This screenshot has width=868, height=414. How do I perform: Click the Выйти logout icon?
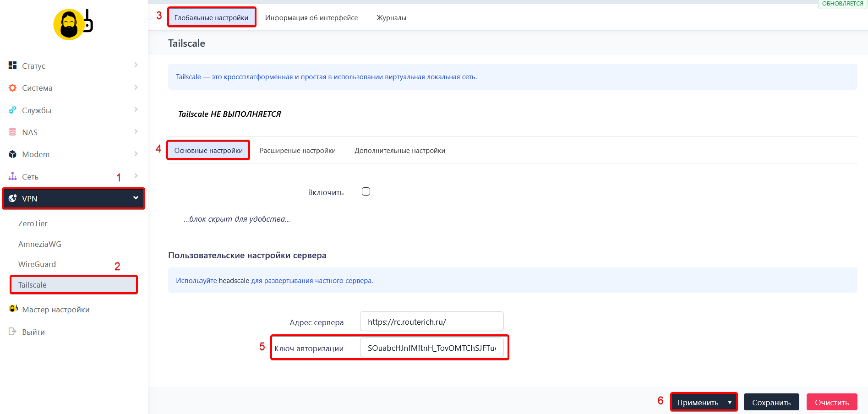click(12, 331)
